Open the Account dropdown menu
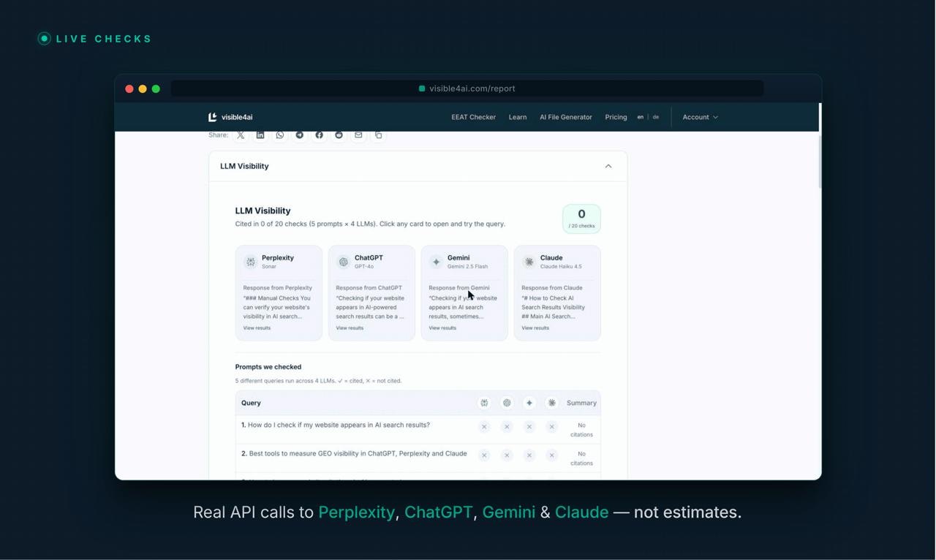Image resolution: width=936 pixels, height=560 pixels. pos(700,117)
